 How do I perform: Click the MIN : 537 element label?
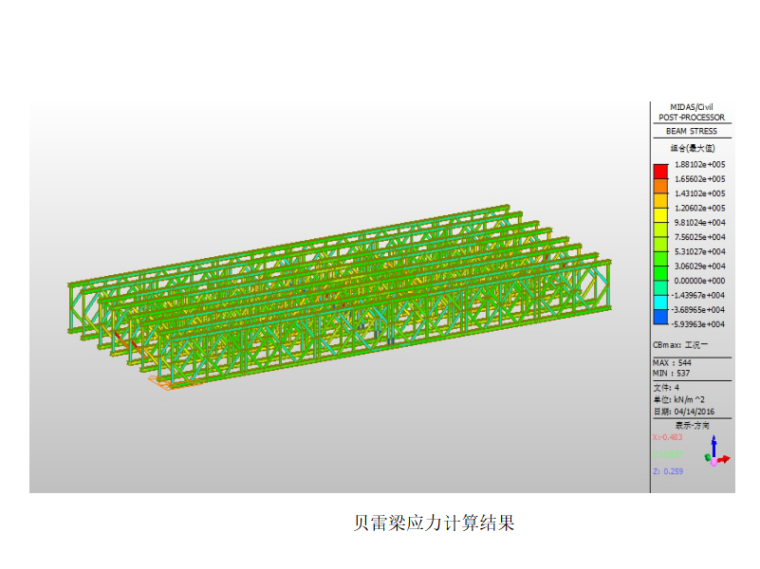(671, 373)
